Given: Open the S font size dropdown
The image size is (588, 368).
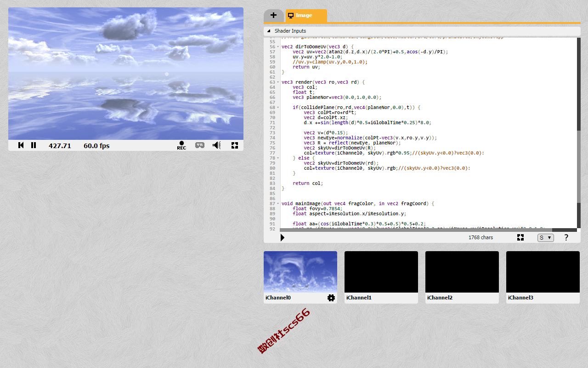Looking at the screenshot, I should click(546, 238).
